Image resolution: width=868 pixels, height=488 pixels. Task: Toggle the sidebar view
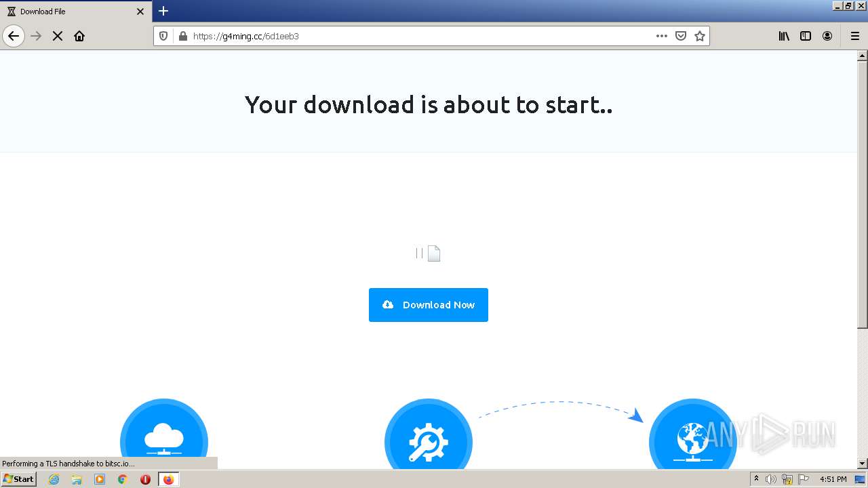point(806,36)
